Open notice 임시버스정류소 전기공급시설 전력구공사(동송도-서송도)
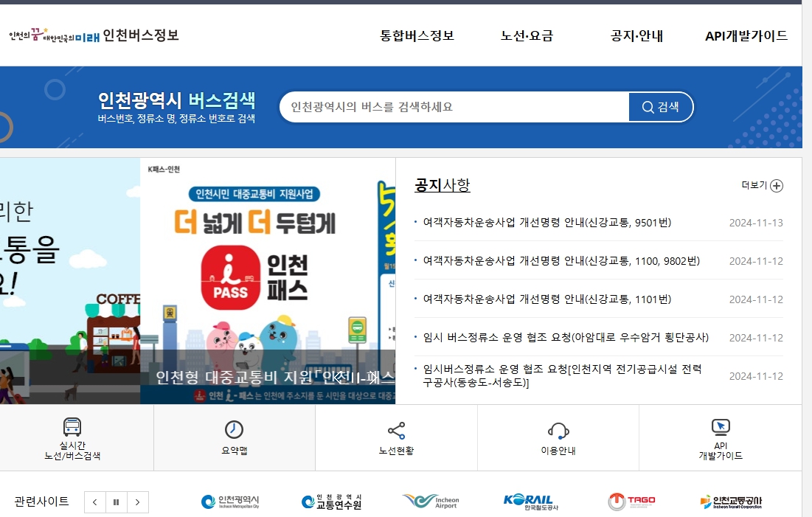 point(563,375)
